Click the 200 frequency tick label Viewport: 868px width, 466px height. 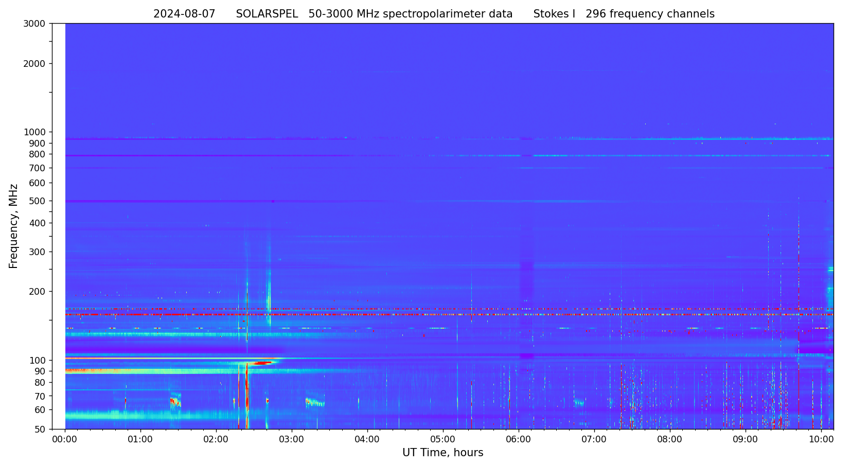37,292
